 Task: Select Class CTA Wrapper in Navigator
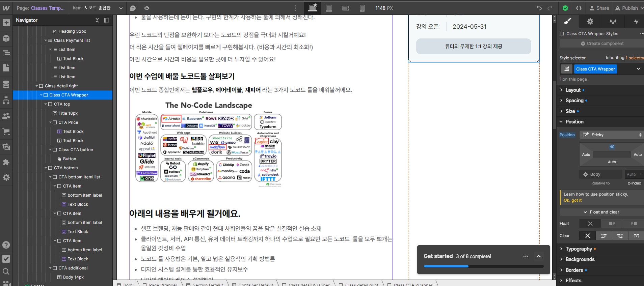(x=69, y=95)
